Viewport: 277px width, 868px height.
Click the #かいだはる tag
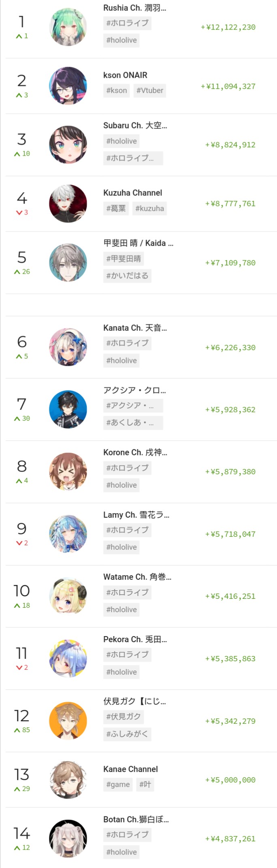[x=127, y=276]
